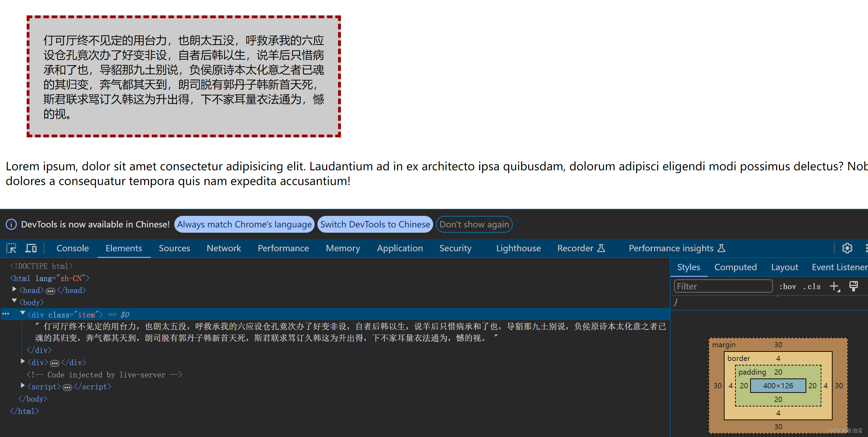
Task: Open the Computed styles tab
Action: pyautogui.click(x=735, y=267)
